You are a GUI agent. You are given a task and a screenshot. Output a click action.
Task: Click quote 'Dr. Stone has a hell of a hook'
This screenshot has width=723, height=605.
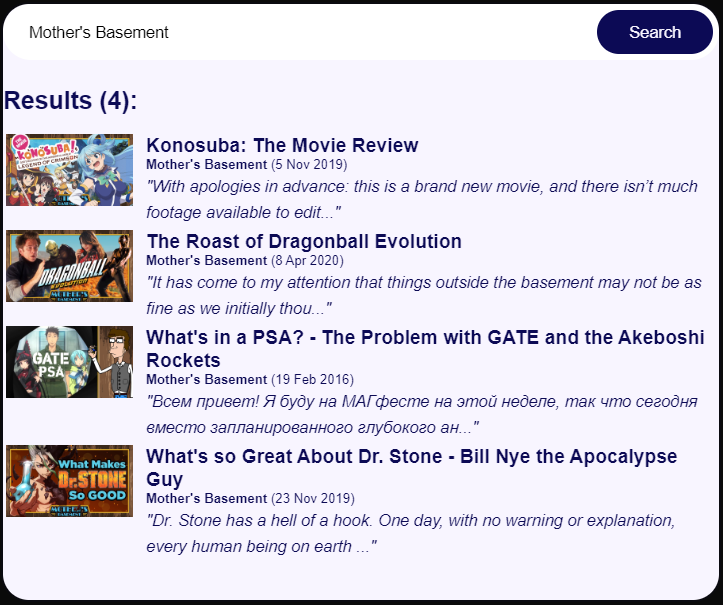(410, 533)
